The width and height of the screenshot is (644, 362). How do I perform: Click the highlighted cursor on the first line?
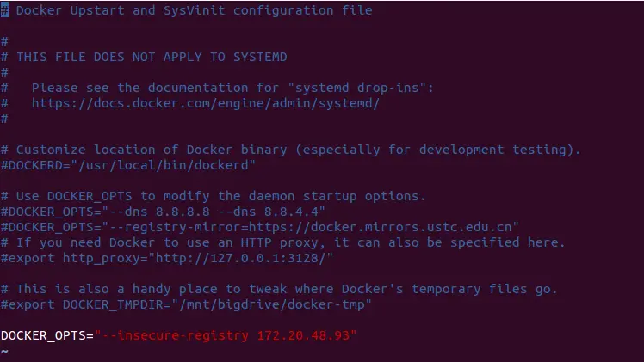tap(4, 10)
